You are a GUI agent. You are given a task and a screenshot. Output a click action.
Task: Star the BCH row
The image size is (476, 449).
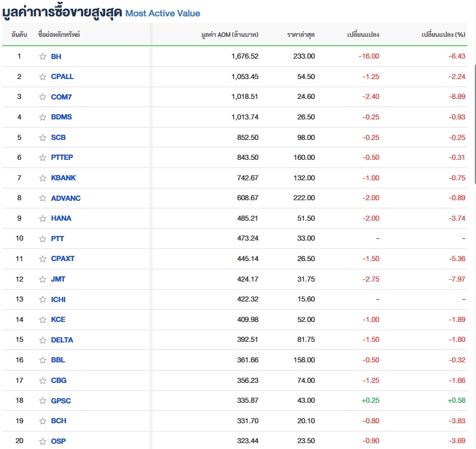pos(43,421)
